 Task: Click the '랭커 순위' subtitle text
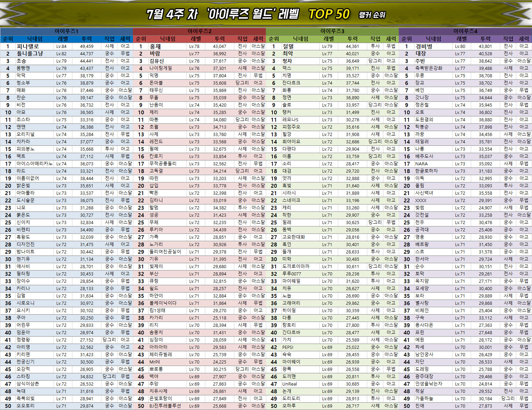point(372,15)
